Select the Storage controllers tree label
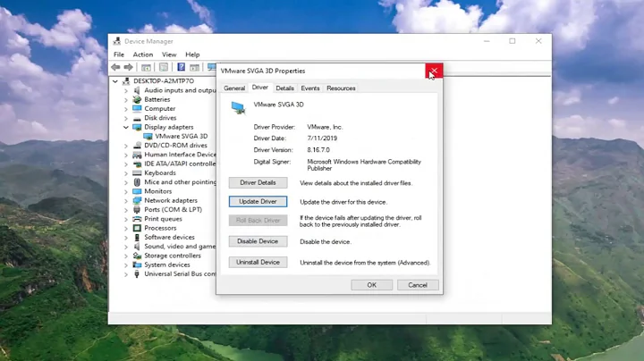Screen dimensions: 644x361 point(173,256)
